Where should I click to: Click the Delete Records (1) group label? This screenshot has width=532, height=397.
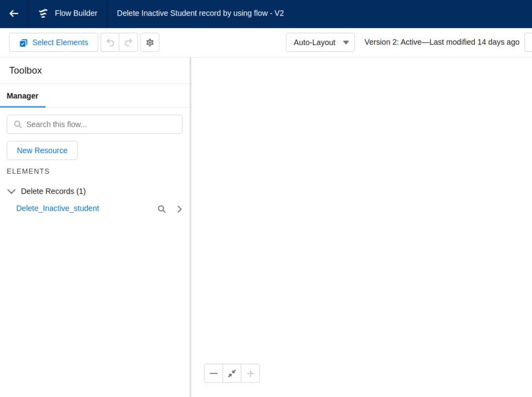pos(53,191)
